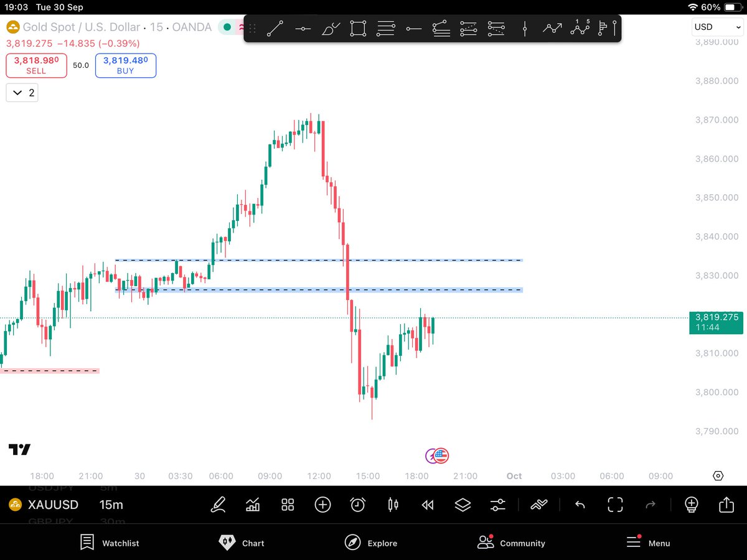Viewport: 747px width, 560px height.
Task: Click the Oct date label on time axis
Action: click(514, 476)
